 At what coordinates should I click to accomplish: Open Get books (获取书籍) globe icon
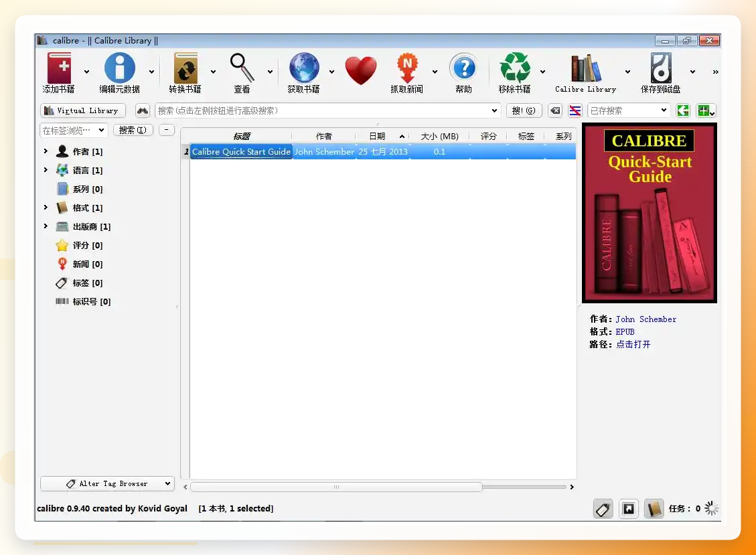304,68
